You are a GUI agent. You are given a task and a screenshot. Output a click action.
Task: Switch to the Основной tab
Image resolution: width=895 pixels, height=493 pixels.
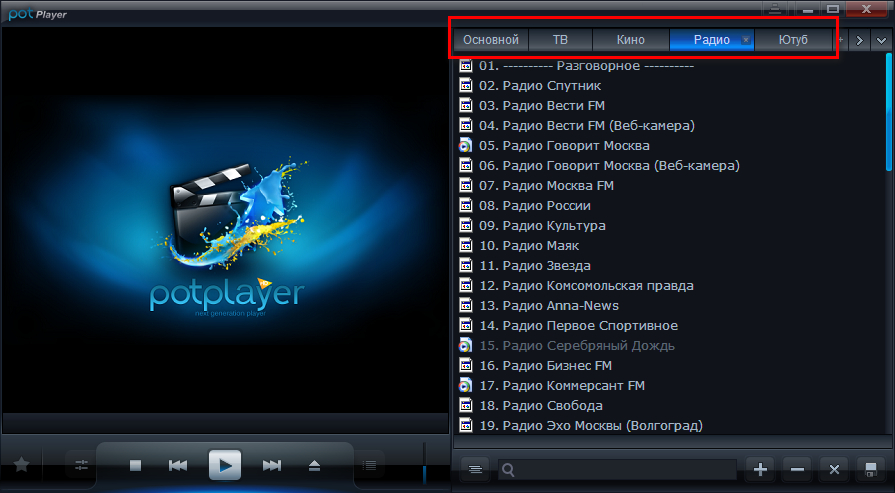click(491, 40)
